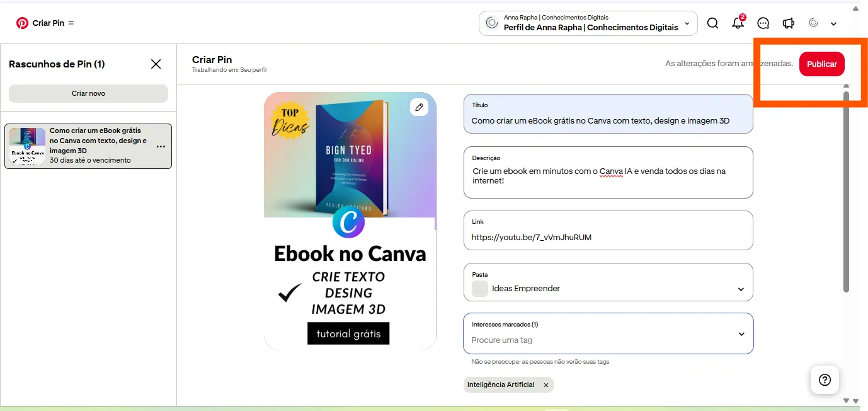
Task: Click the pencil edit icon on pin image
Action: point(420,107)
